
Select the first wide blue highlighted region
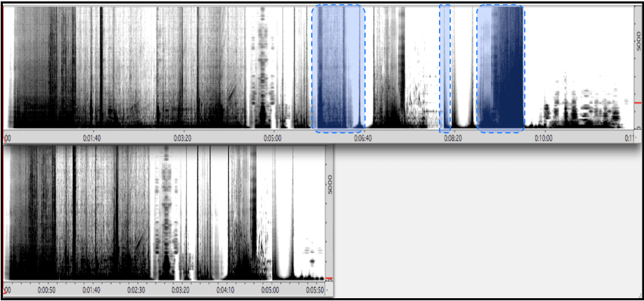(x=338, y=68)
